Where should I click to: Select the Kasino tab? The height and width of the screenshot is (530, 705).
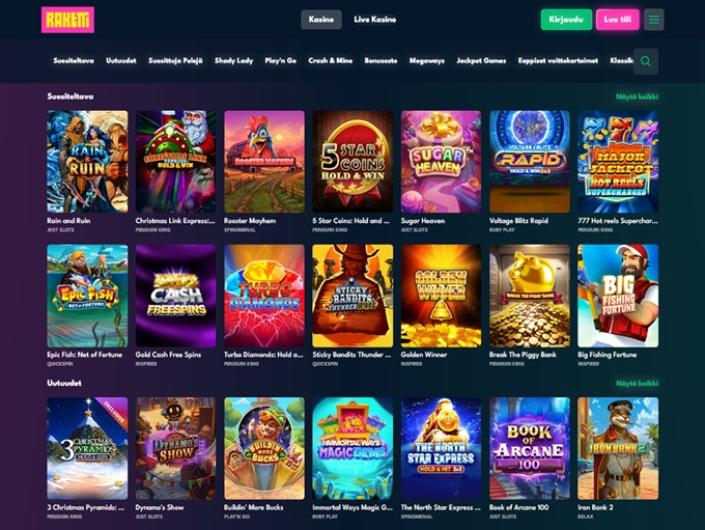(x=321, y=20)
